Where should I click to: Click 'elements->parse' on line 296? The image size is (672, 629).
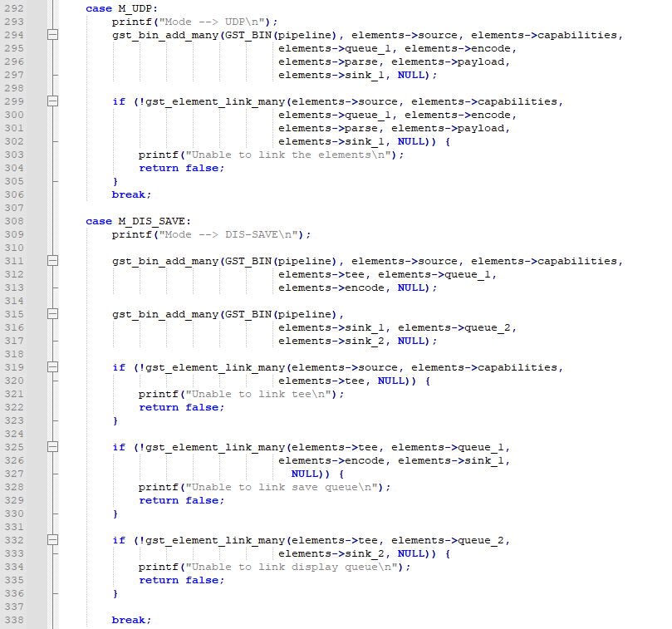point(328,61)
